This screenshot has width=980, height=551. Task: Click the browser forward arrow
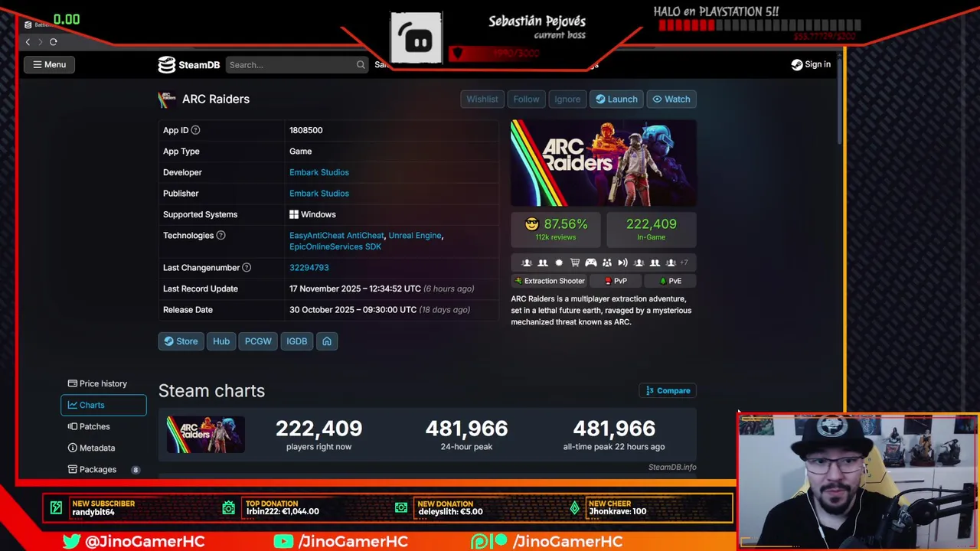click(x=40, y=42)
